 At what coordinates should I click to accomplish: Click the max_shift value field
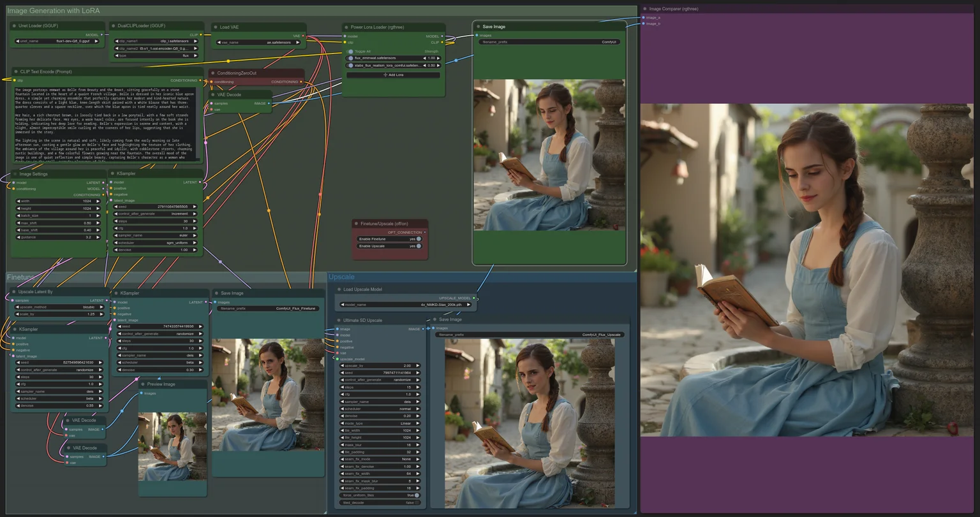click(58, 223)
